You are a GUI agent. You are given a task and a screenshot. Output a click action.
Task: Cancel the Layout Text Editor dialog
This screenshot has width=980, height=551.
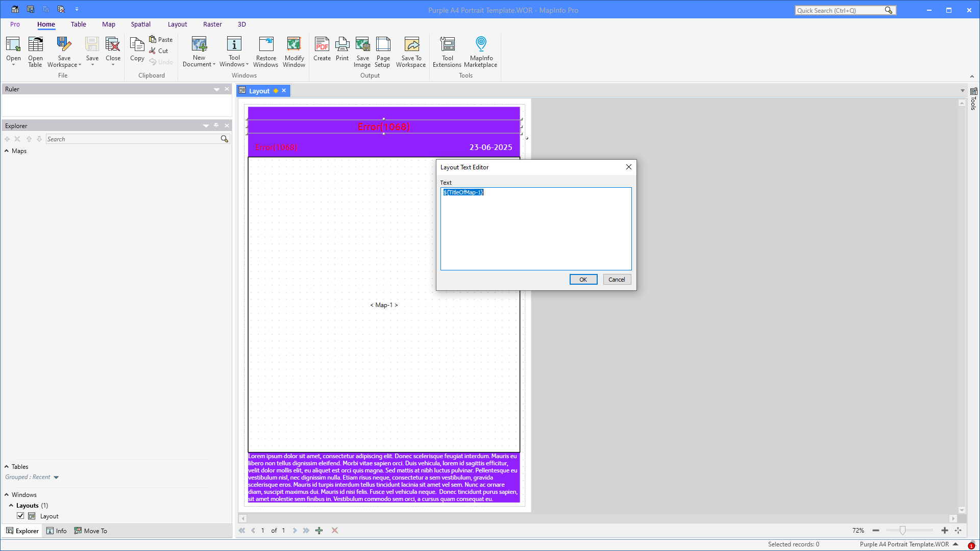pyautogui.click(x=617, y=280)
